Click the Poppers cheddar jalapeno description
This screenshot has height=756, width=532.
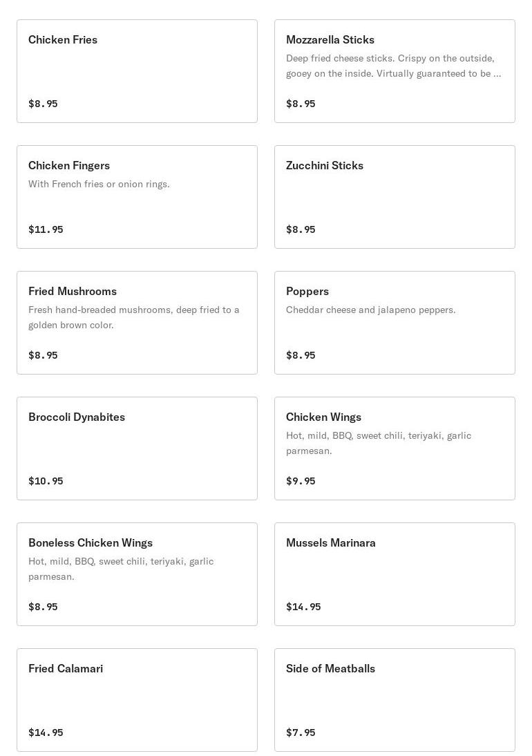(370, 310)
